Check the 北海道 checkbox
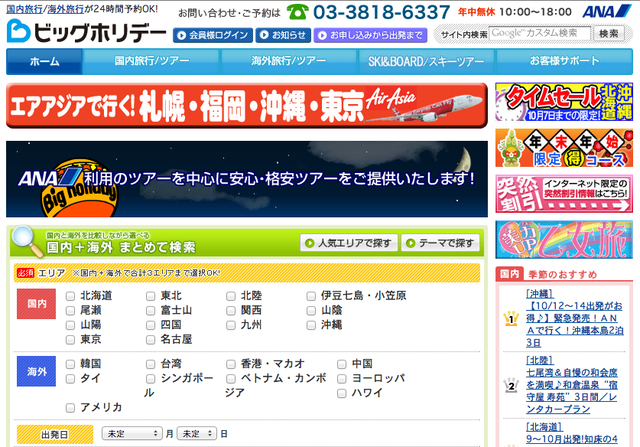This screenshot has height=447, width=640. (70, 296)
